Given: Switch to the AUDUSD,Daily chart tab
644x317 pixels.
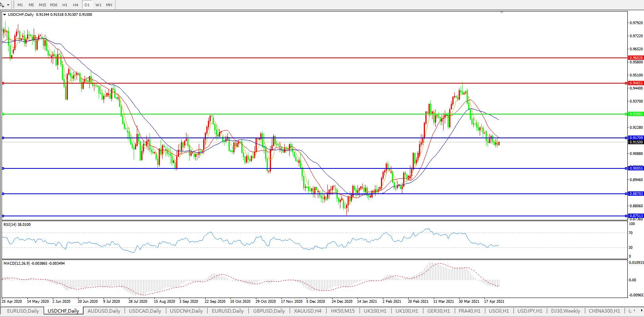Looking at the screenshot, I should (104, 311).
